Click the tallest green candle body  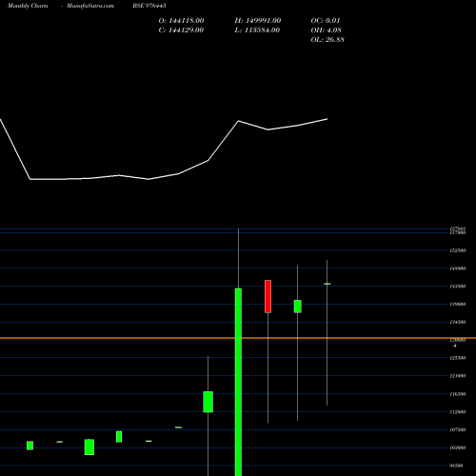238,382
